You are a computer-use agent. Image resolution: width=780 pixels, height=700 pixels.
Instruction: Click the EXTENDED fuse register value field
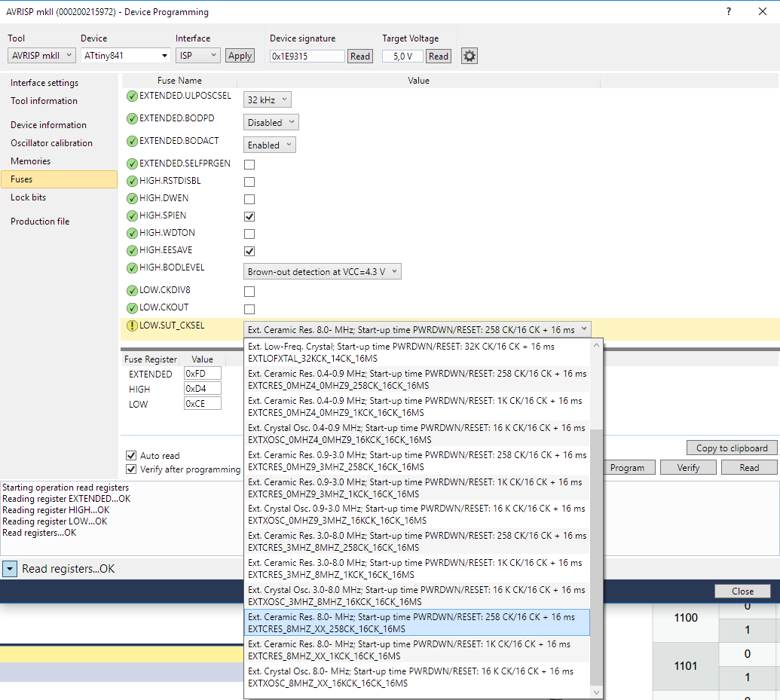click(x=203, y=374)
